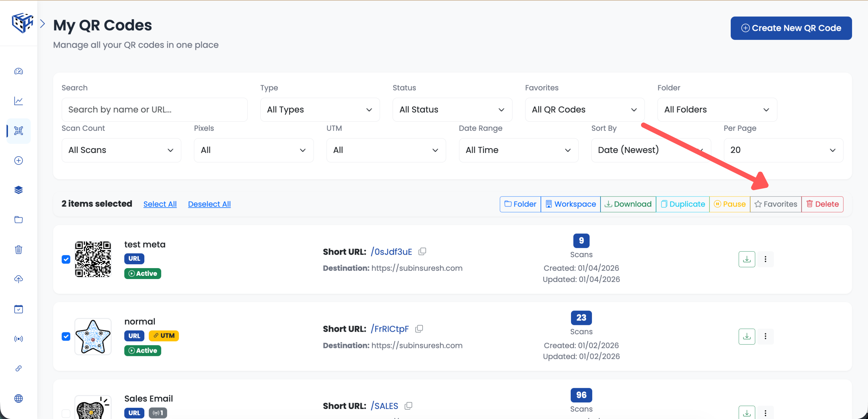Click the Select All link
The height and width of the screenshot is (419, 868).
click(160, 204)
